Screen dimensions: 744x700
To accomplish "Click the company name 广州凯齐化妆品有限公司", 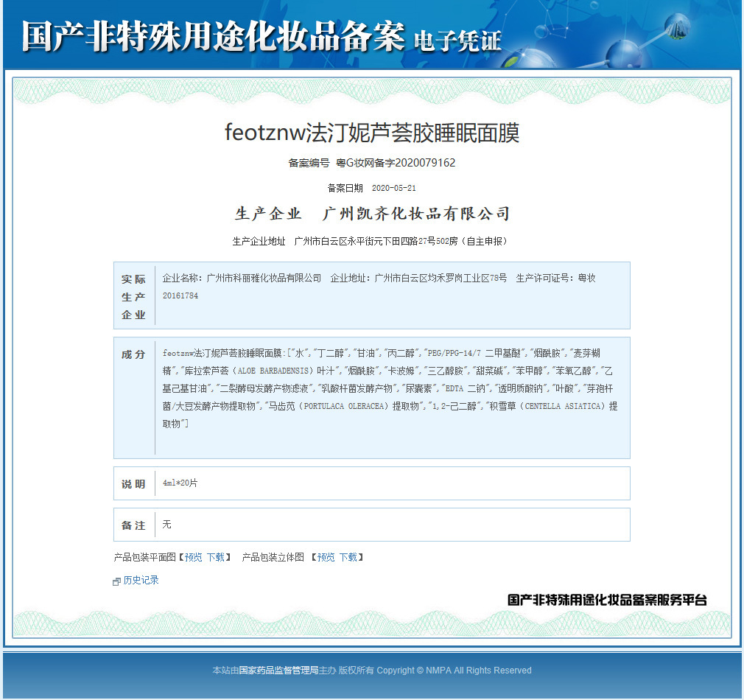I will [416, 214].
